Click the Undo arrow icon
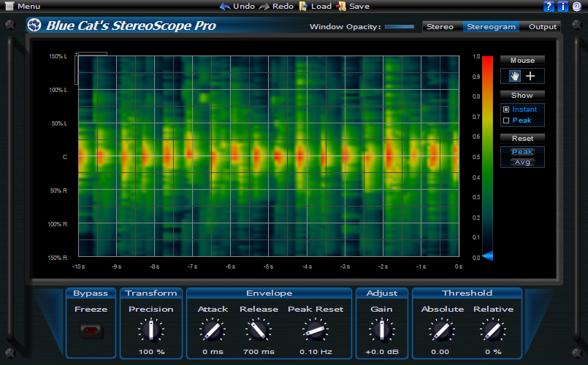588x365 pixels. point(225,6)
